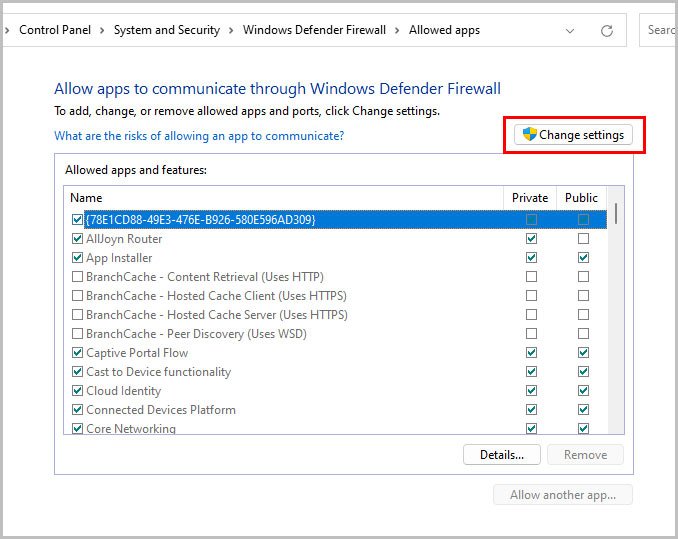Image resolution: width=678 pixels, height=539 pixels.
Task: Select BranchCache - Peer Discovery row text
Action: point(196,334)
